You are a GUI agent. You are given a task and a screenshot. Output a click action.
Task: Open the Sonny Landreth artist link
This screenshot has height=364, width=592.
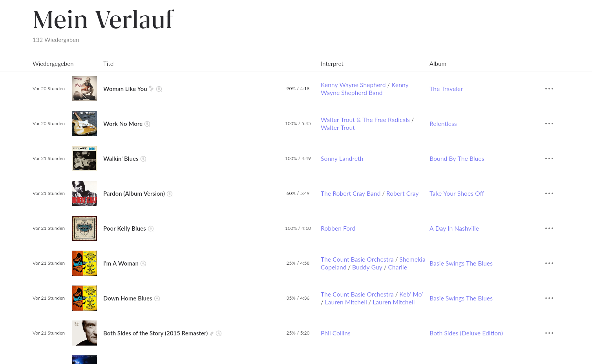coord(342,159)
